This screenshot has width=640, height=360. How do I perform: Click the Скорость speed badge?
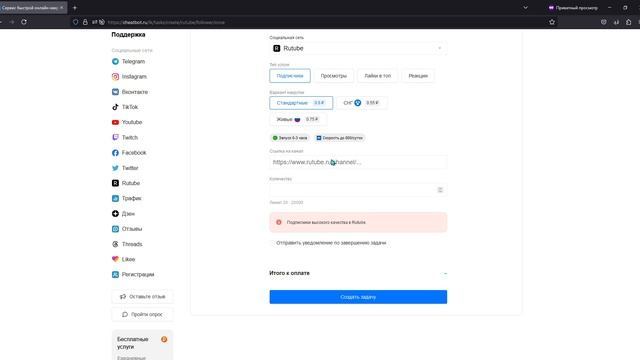click(x=340, y=138)
